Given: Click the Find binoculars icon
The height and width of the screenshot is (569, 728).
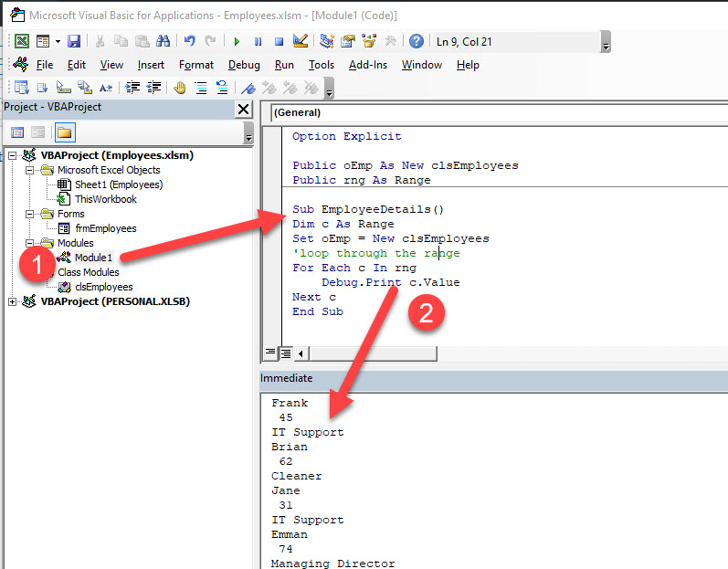Looking at the screenshot, I should (x=163, y=41).
